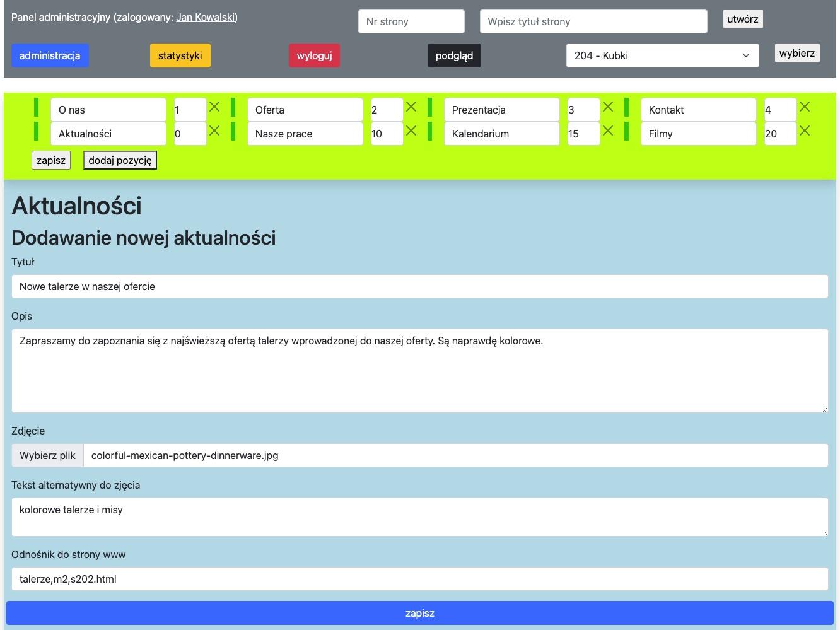Open the '204 - Kubki' page dropdown
This screenshot has height=630, width=840.
click(x=662, y=55)
